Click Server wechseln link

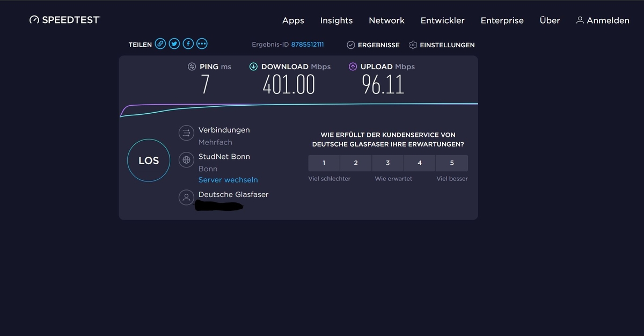click(x=228, y=180)
